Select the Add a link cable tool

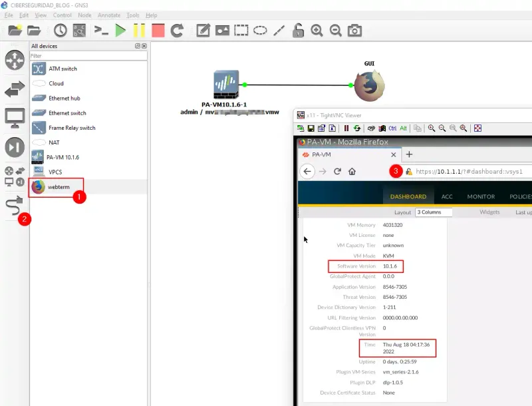(x=15, y=206)
